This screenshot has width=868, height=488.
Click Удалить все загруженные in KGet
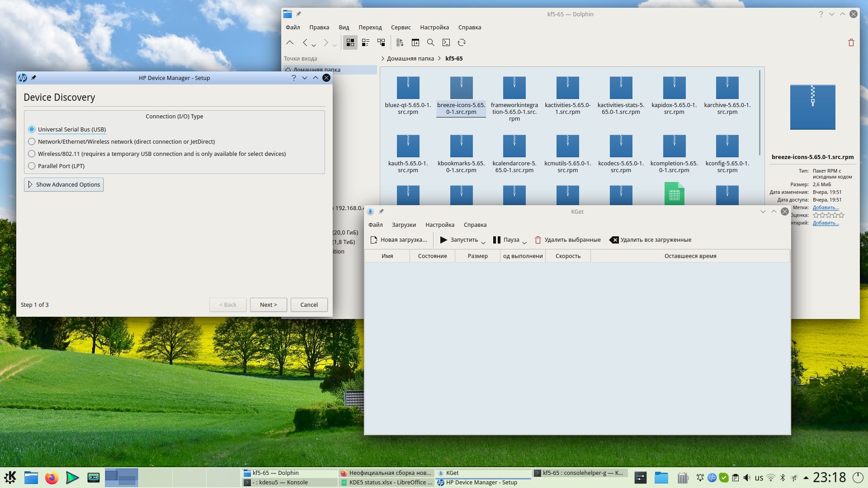(650, 240)
